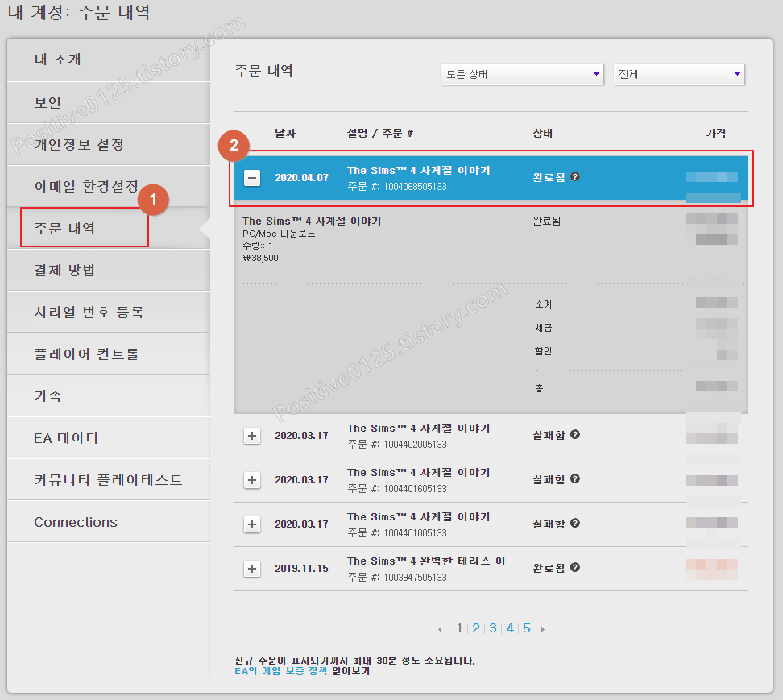Image resolution: width=783 pixels, height=700 pixels.
Task: Click the 총 total label
Action: tap(539, 388)
